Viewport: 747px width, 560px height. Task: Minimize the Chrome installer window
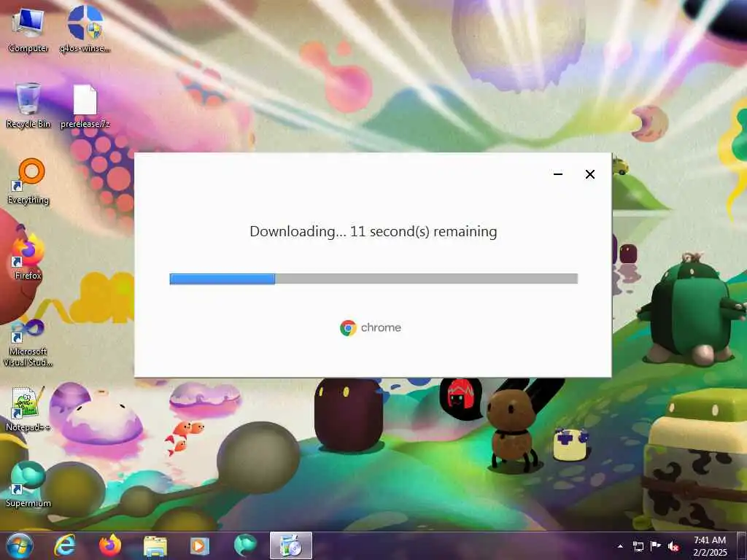[x=558, y=174]
